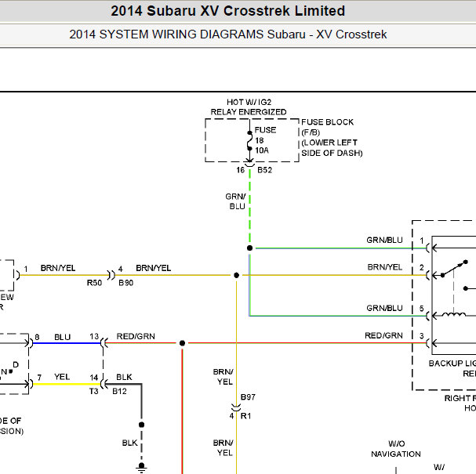Click connector label B12

[x=119, y=391]
